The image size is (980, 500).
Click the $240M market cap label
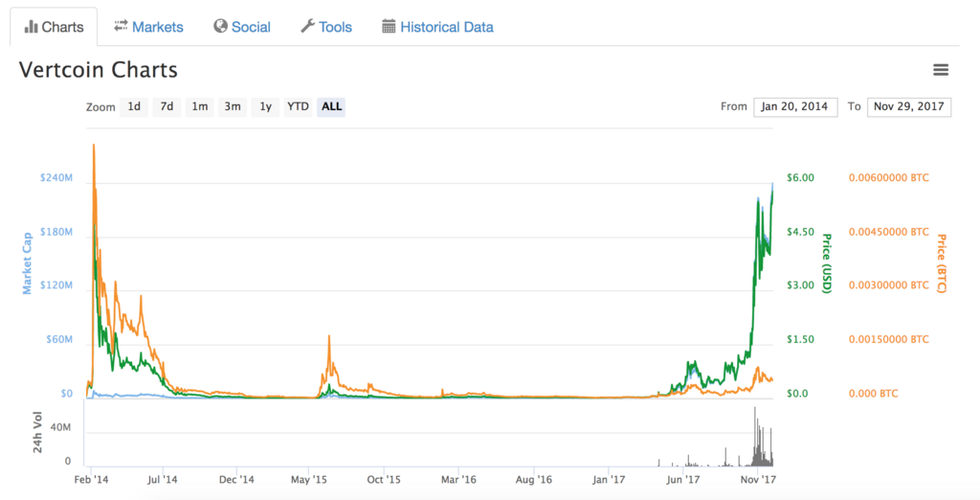click(x=56, y=178)
